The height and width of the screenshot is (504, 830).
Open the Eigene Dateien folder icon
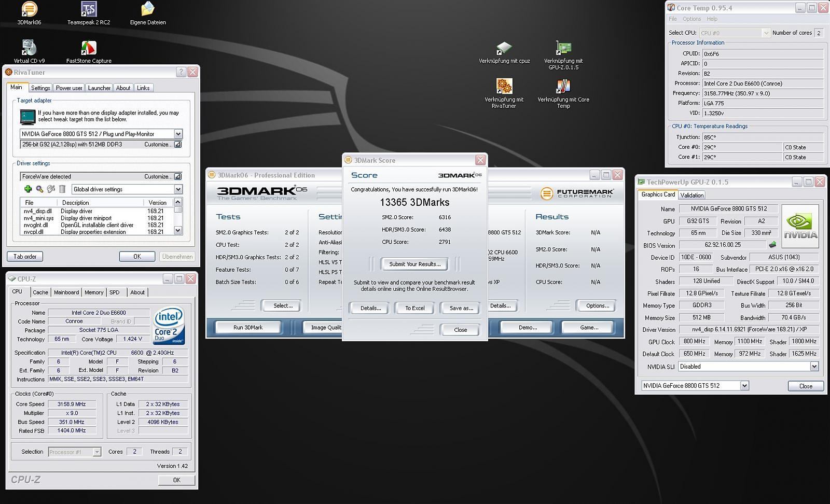(148, 9)
